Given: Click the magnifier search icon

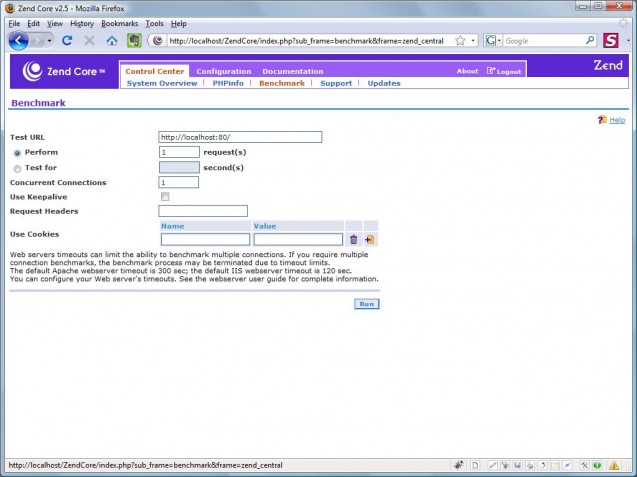Looking at the screenshot, I should [x=590, y=40].
